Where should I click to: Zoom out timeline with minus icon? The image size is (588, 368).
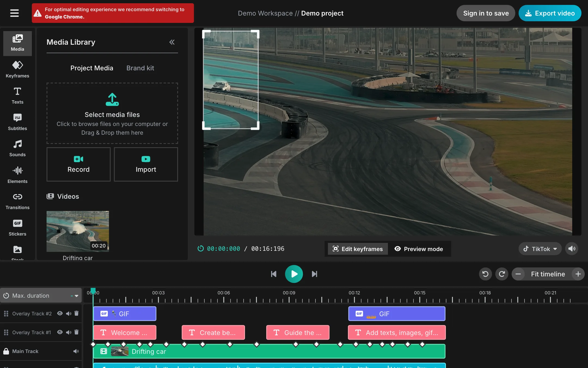pos(518,274)
